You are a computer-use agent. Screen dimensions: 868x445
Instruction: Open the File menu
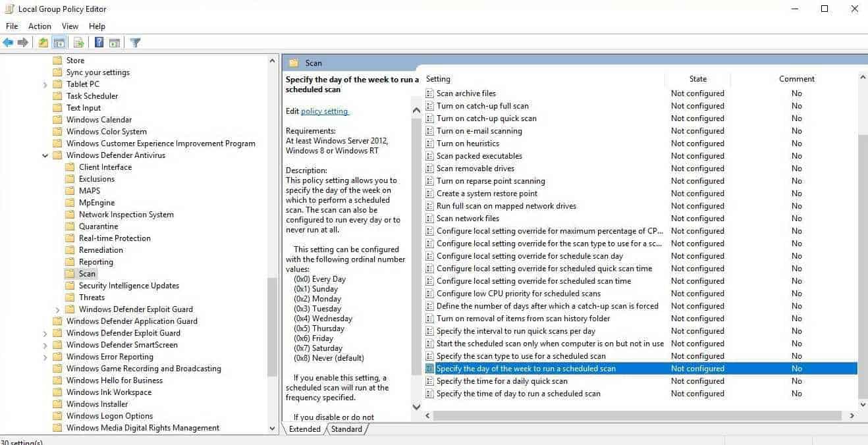12,26
